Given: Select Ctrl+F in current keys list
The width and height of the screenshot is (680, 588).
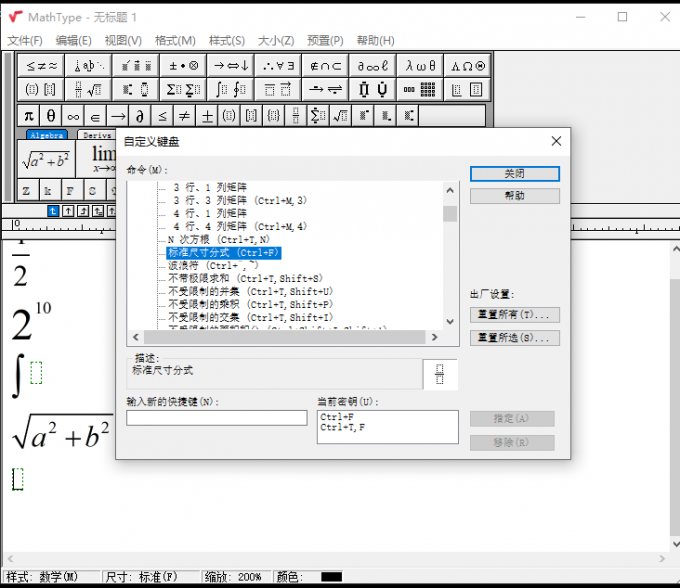Looking at the screenshot, I should click(x=337, y=417).
